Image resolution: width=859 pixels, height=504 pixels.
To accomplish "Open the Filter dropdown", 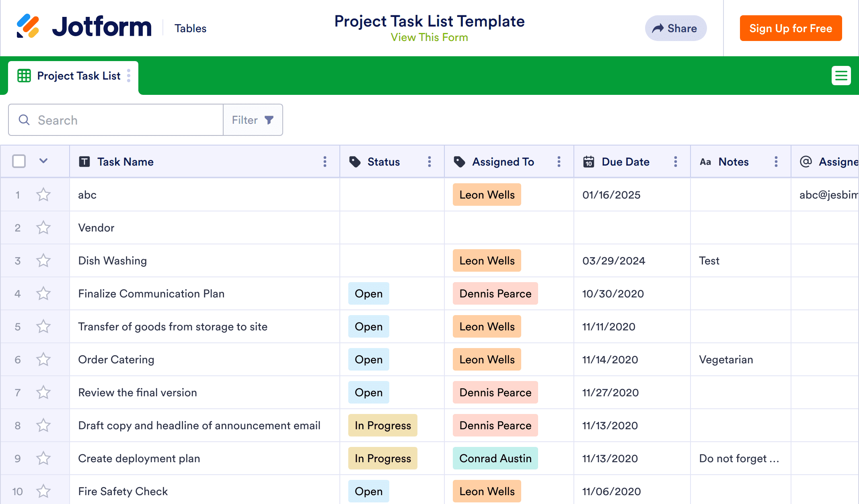I will pyautogui.click(x=253, y=120).
